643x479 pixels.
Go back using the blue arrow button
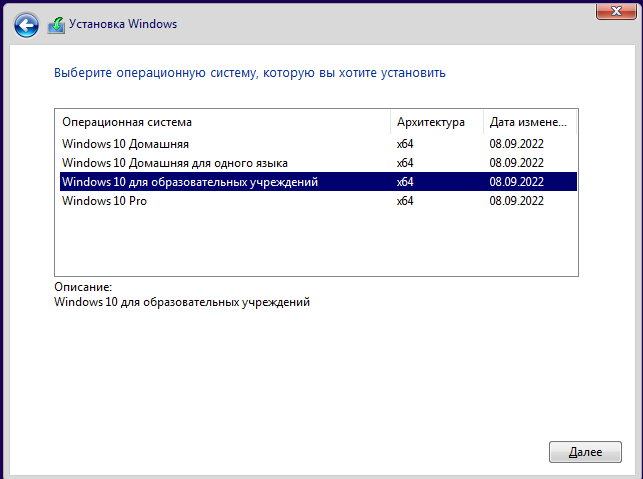(26, 25)
